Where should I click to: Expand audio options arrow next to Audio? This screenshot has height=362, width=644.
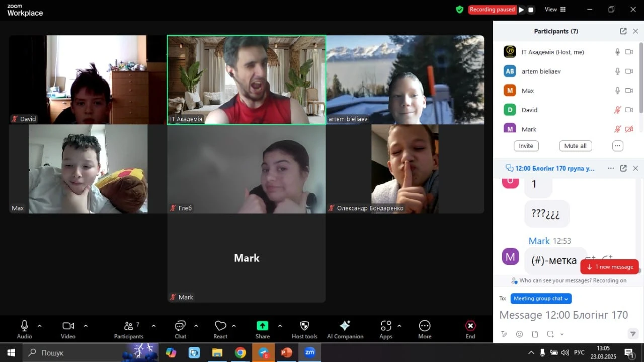pyautogui.click(x=40, y=326)
